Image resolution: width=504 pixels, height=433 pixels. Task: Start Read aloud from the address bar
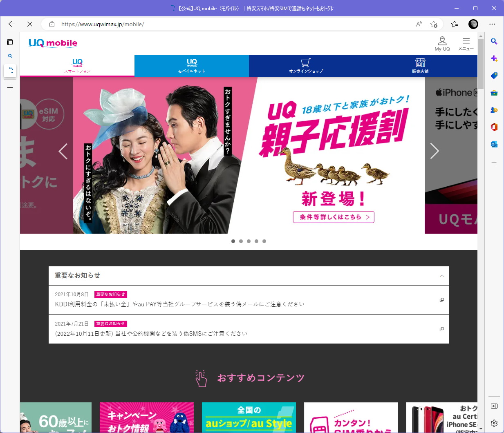419,24
